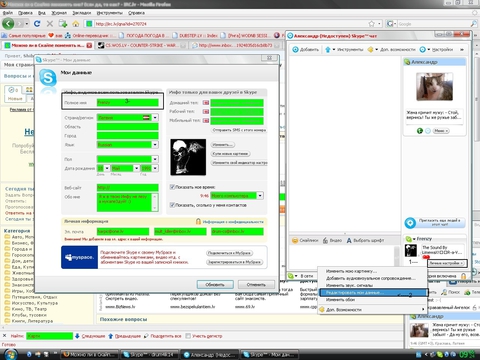This screenshot has width=480, height=360.
Task: Expand the Страна/регион dropdown
Action: coord(155,118)
